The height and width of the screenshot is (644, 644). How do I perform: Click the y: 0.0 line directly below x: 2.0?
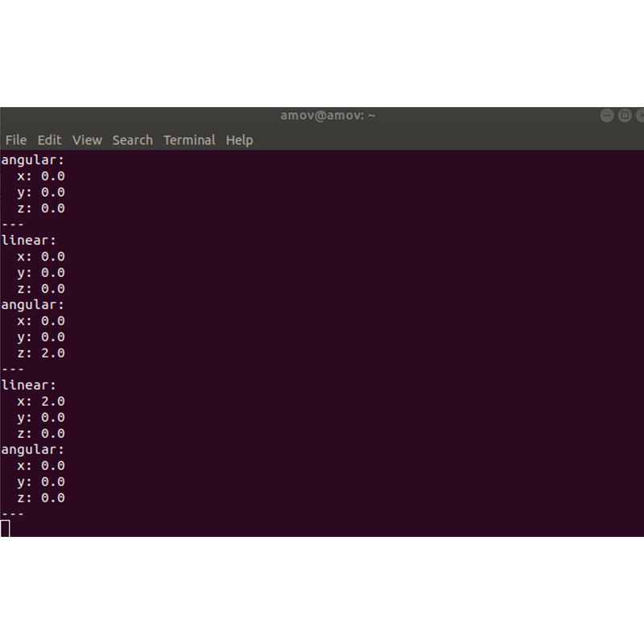pyautogui.click(x=41, y=418)
